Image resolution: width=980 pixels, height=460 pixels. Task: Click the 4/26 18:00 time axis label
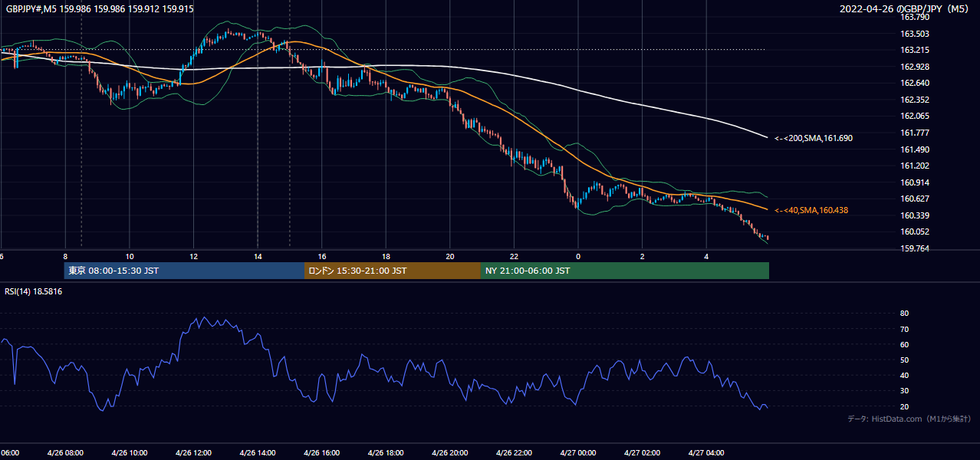coord(386,452)
